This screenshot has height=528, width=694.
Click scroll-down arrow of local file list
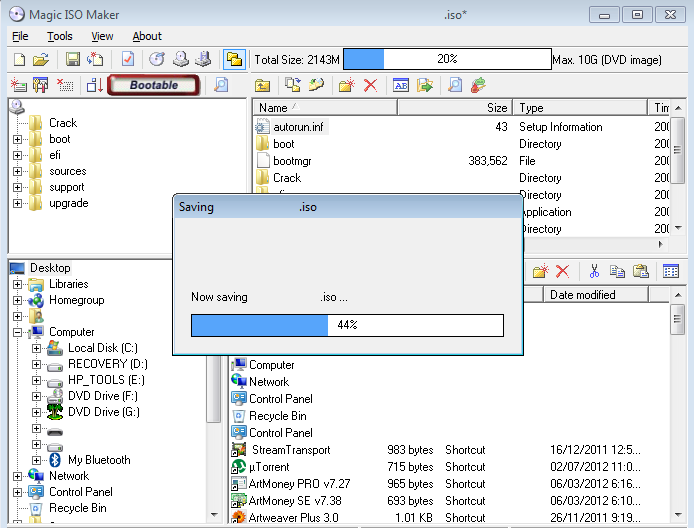678,514
